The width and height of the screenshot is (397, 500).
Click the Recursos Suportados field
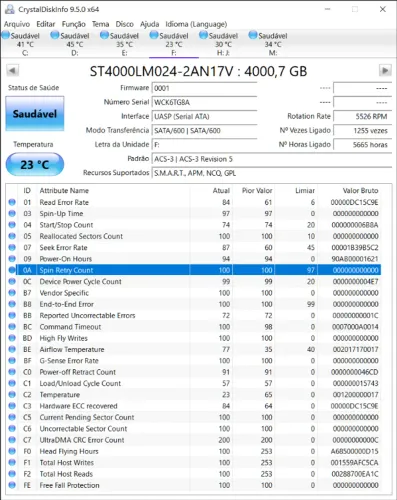(x=272, y=173)
